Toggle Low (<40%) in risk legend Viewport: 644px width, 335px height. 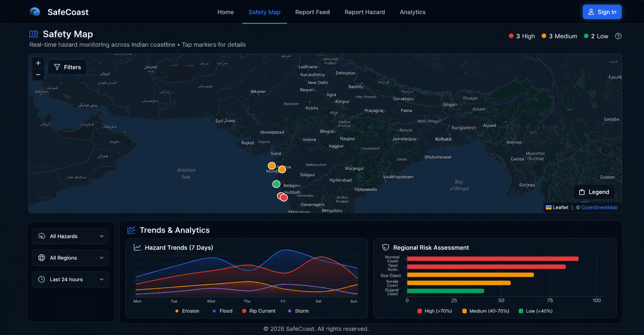point(535,311)
